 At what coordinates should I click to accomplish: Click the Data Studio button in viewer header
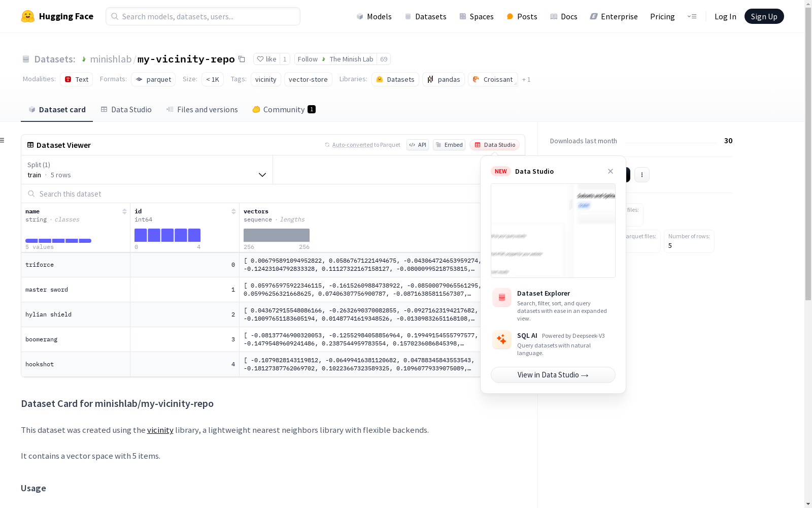[x=494, y=145]
